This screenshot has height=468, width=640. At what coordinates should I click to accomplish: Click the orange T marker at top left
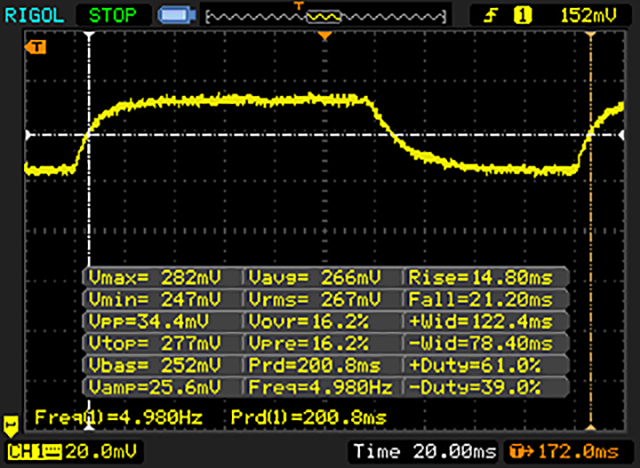[37, 47]
